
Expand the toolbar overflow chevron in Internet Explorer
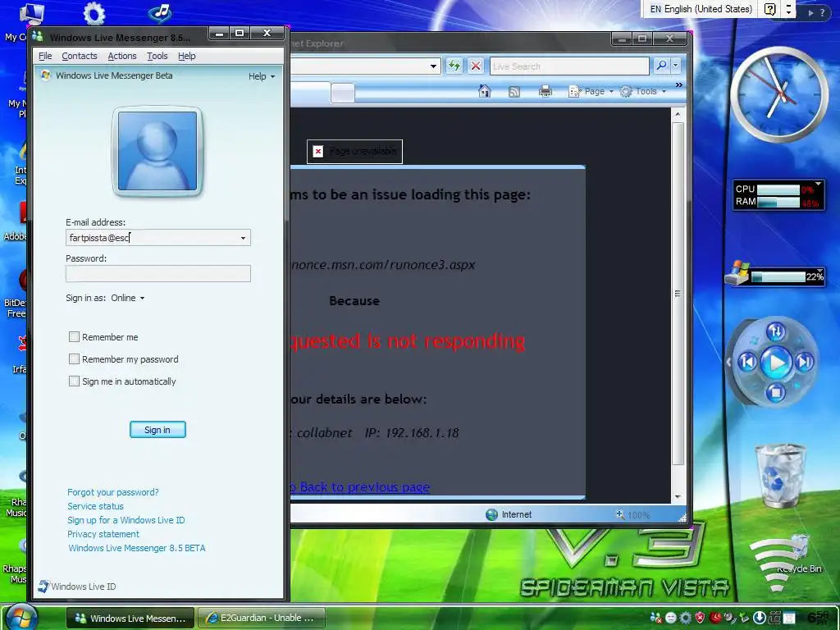click(679, 84)
